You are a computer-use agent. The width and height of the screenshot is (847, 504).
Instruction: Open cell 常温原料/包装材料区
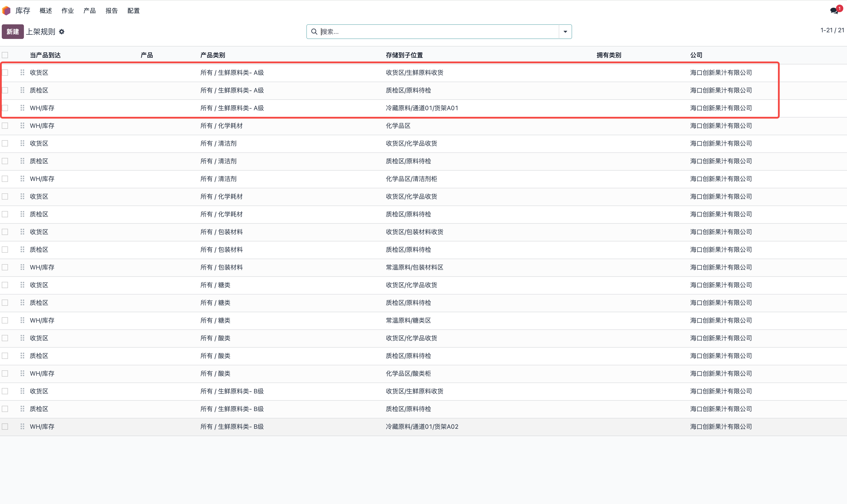point(414,267)
